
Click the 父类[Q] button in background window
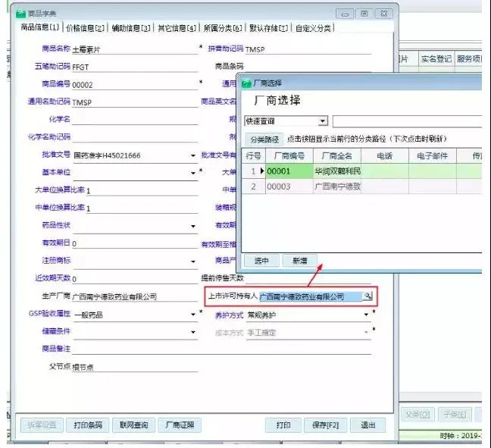pyautogui.click(x=418, y=415)
